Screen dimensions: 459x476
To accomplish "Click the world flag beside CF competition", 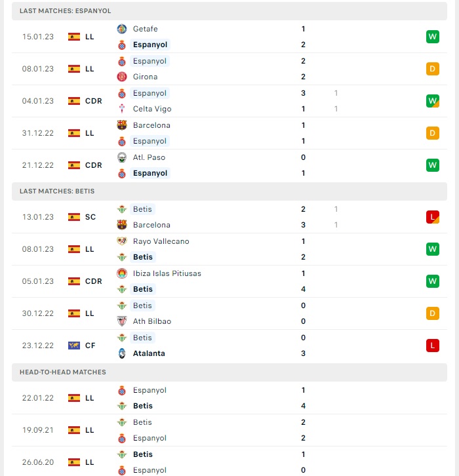I will (74, 346).
